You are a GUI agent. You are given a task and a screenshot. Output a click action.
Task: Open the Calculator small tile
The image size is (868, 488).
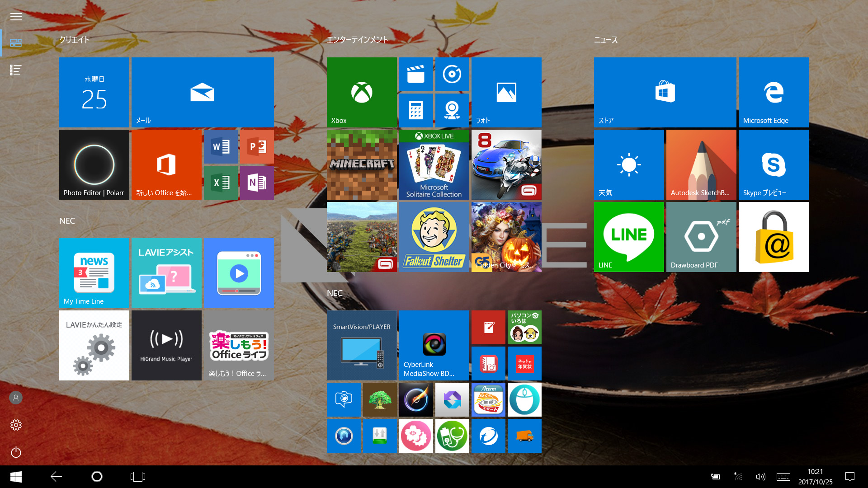pyautogui.click(x=416, y=110)
